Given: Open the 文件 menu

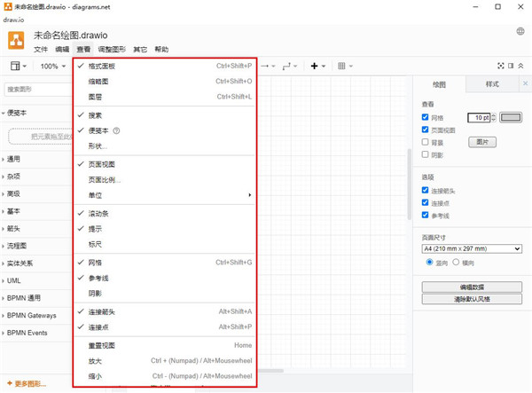Looking at the screenshot, I should pyautogui.click(x=41, y=50).
